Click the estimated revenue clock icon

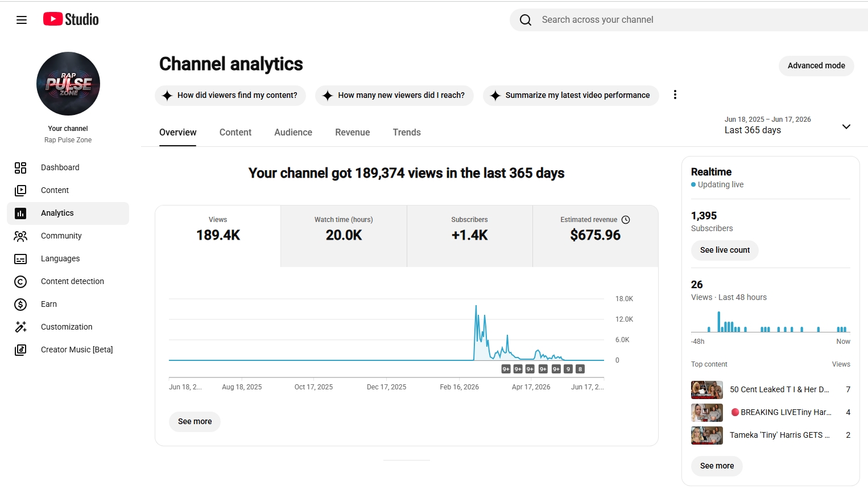coord(626,220)
